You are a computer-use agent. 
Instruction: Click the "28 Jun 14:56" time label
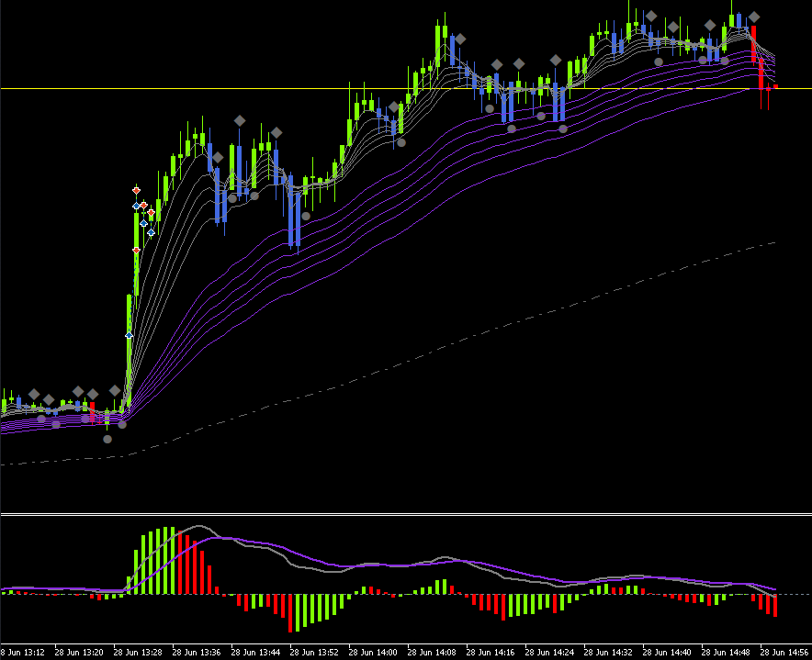click(784, 653)
